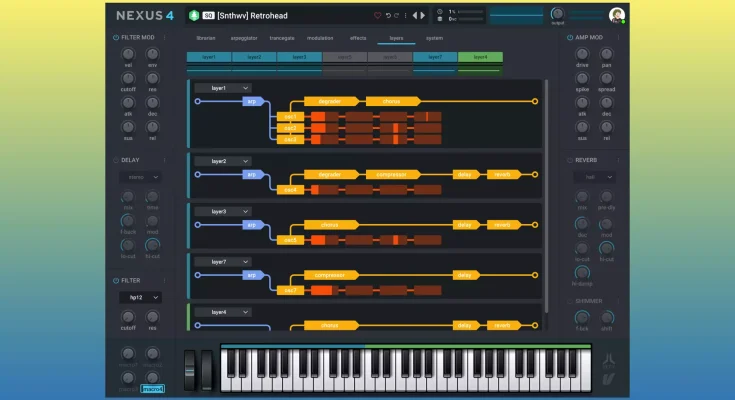This screenshot has height=400, width=735.
Task: Open the effects tab
Action: (x=358, y=38)
